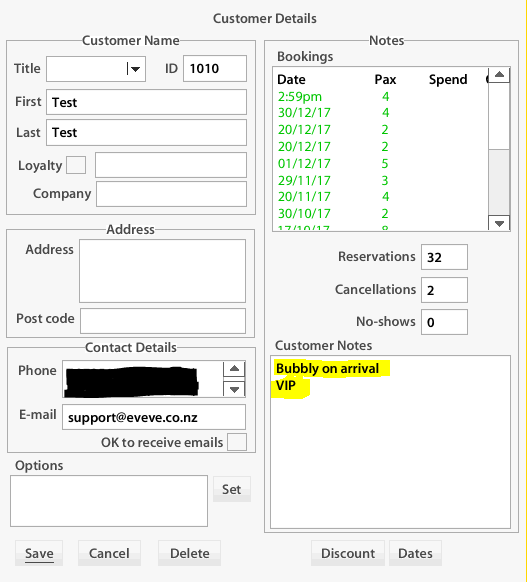
Task: Click the Phone field up arrow
Action: click(234, 369)
